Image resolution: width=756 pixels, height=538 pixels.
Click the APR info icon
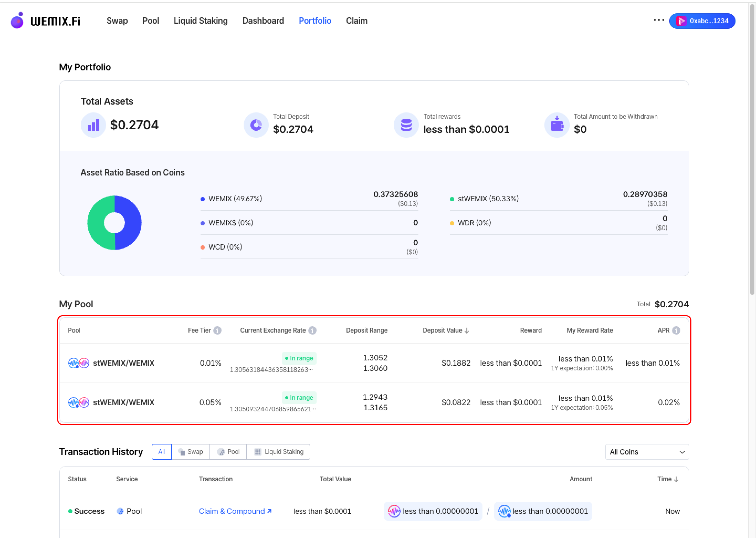point(676,330)
